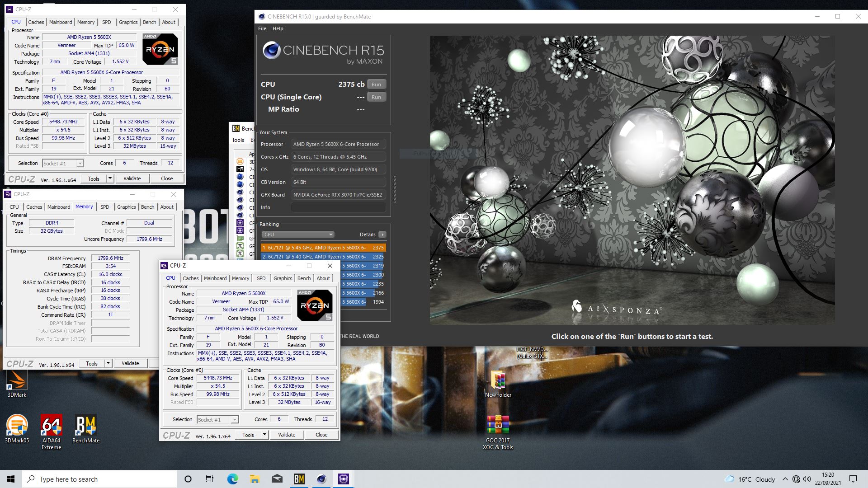Select the orange 3DMark entry icon in BenchMate list
868x488 pixels.
240,161
